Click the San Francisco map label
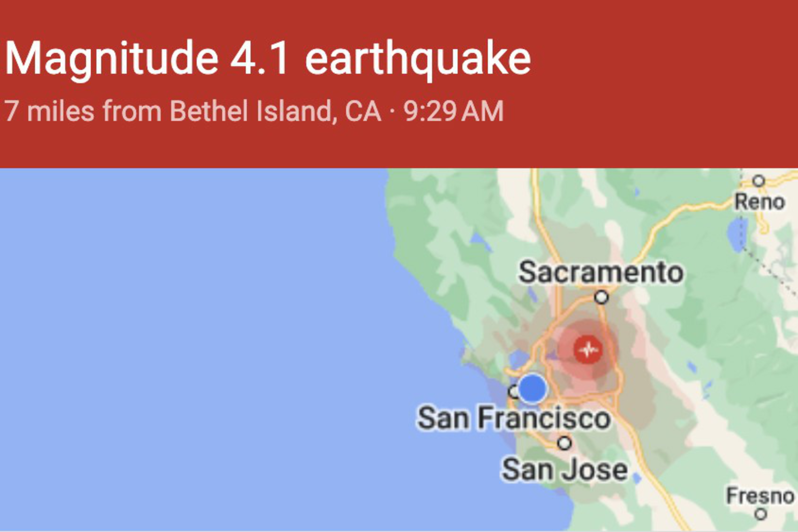Viewport: 798px width, 532px height. point(513,418)
